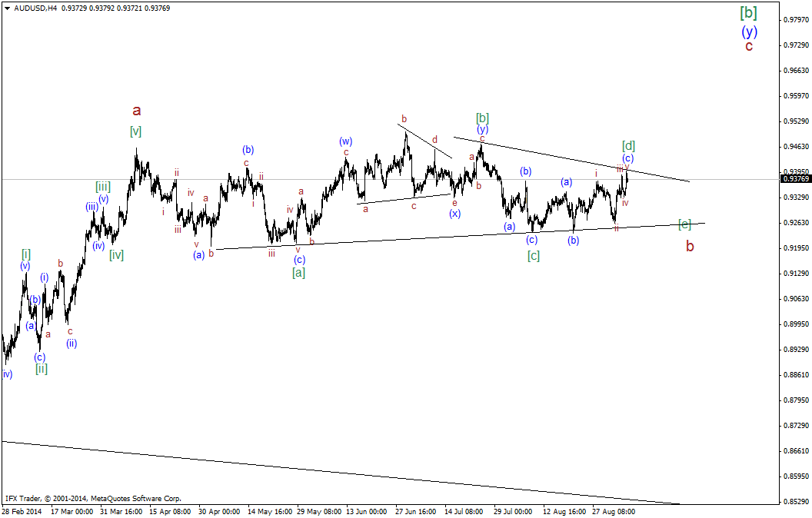The height and width of the screenshot is (518, 812).
Task: Click the 27 Aug 08:00 time label
Action: [614, 512]
